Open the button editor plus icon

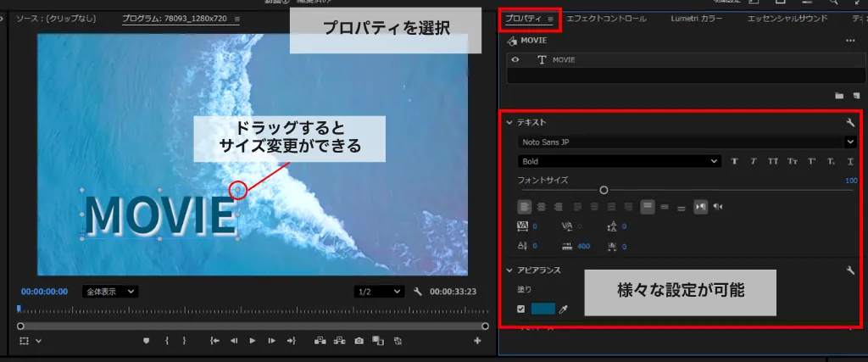tap(477, 341)
